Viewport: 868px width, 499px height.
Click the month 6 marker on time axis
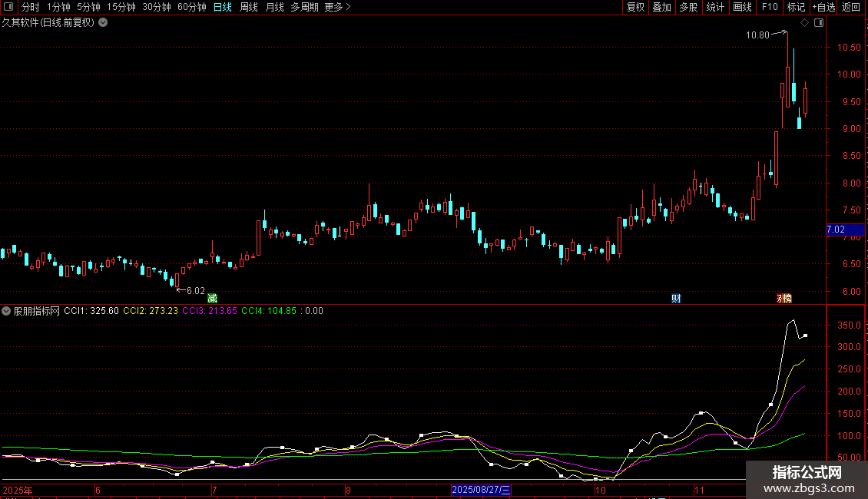pos(98,490)
